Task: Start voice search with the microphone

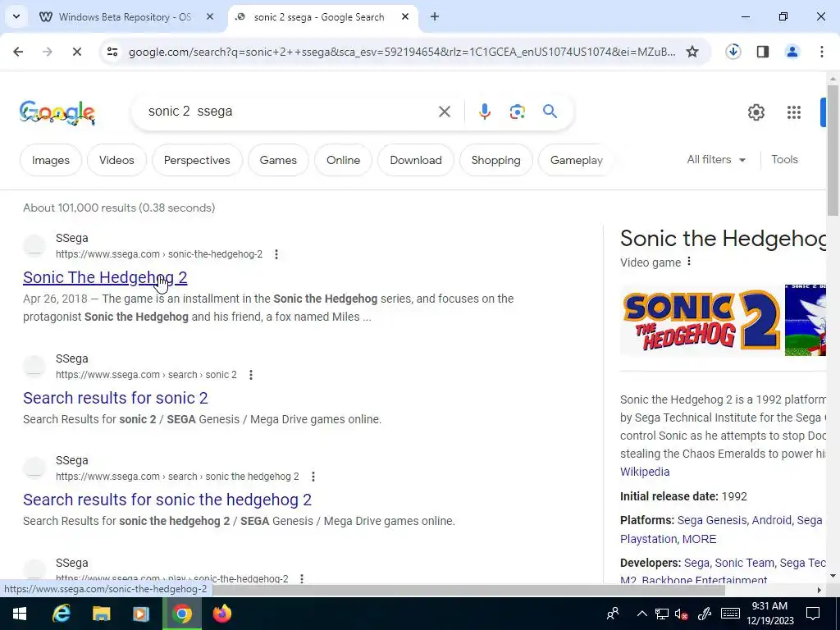Action: point(484,112)
